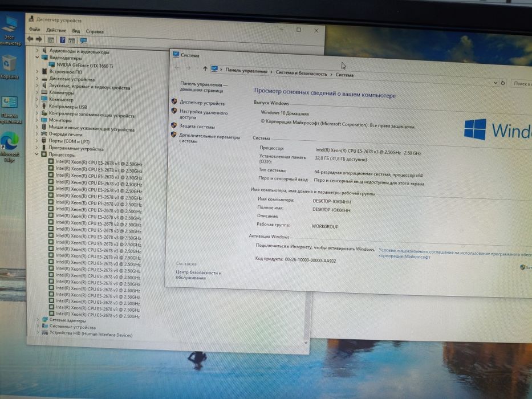Click the back arrow in Device Manager toolbar
The width and height of the screenshot is (532, 399).
pyautogui.click(x=30, y=39)
